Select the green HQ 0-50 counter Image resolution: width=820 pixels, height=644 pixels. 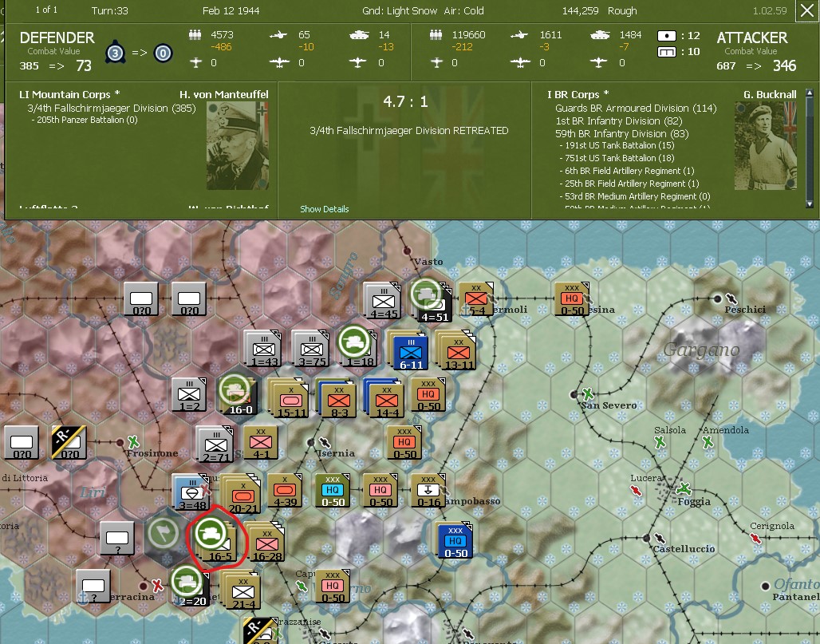coord(333,492)
